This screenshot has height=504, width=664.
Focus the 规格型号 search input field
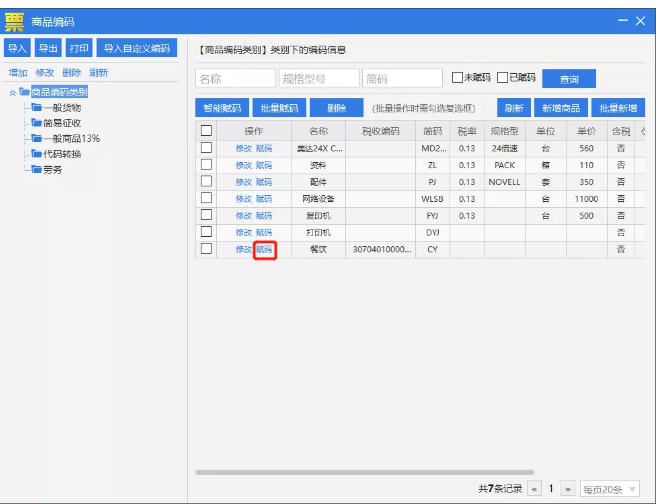(319, 78)
